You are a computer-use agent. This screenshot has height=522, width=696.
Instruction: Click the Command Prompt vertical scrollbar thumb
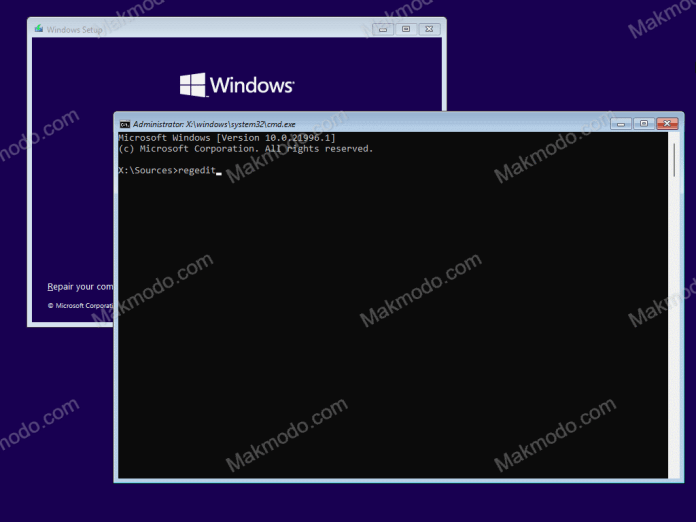(x=674, y=160)
